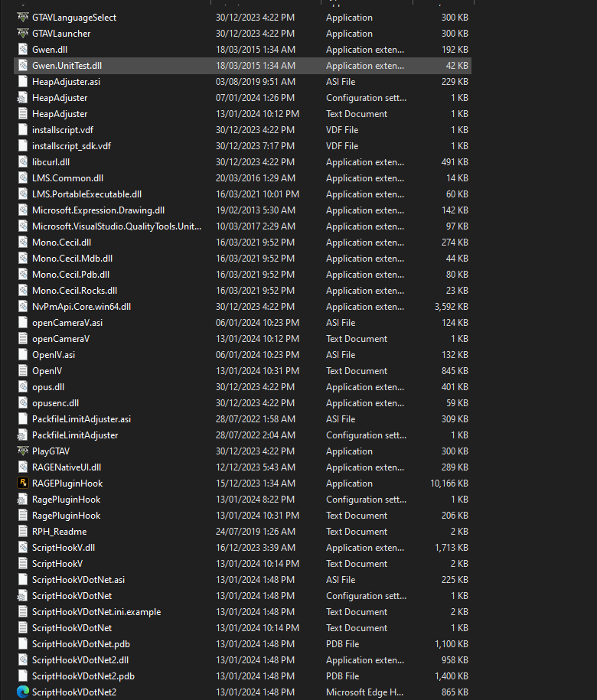Click the GTAVLanguageSelect application icon

click(x=23, y=18)
